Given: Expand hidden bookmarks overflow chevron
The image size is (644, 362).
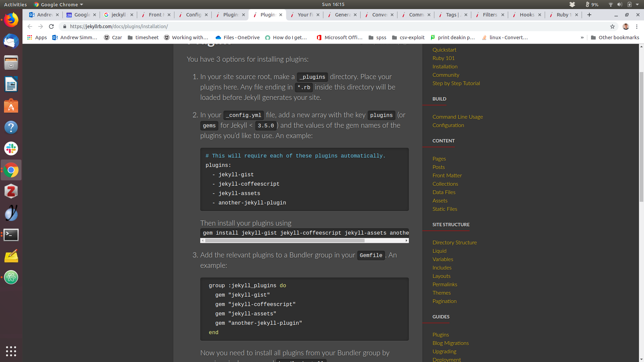Looking at the screenshot, I should pyautogui.click(x=582, y=38).
